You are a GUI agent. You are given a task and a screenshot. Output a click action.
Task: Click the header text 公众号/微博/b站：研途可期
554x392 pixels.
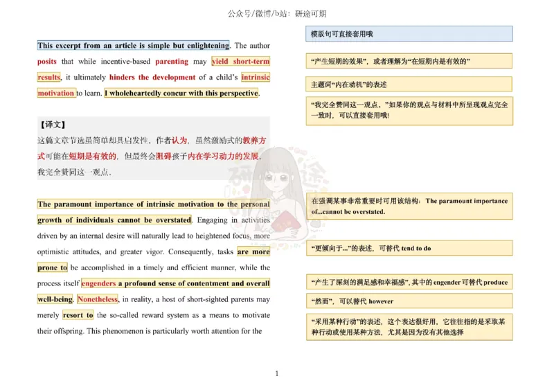276,14
